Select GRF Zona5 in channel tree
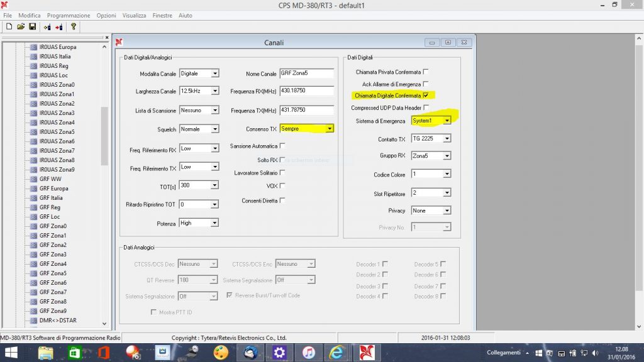The image size is (644, 362). coord(53,273)
